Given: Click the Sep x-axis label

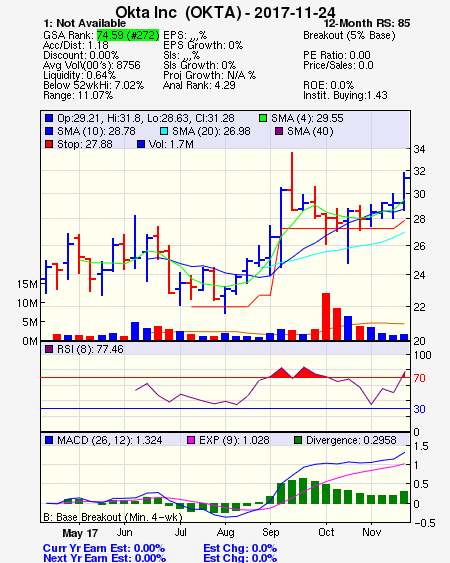Looking at the screenshot, I should click(270, 532).
